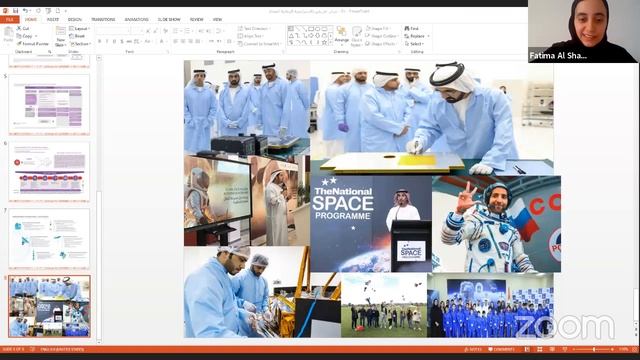Switch to the DESIGN tab
Image resolution: width=640 pixels, height=360 pixels.
(x=75, y=20)
